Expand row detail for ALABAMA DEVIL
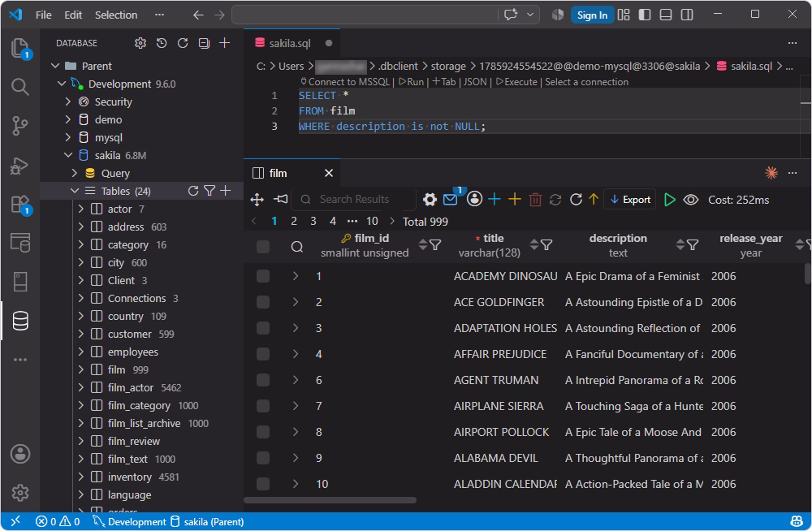 point(296,458)
